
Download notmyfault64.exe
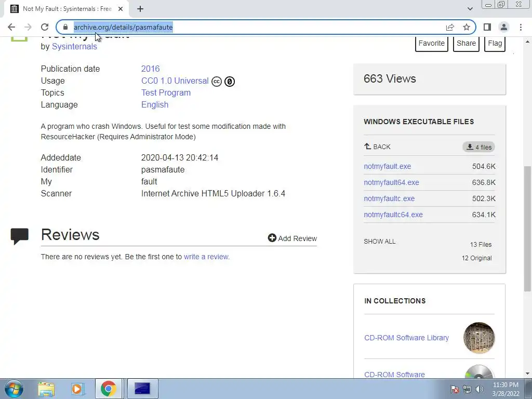pyautogui.click(x=392, y=182)
